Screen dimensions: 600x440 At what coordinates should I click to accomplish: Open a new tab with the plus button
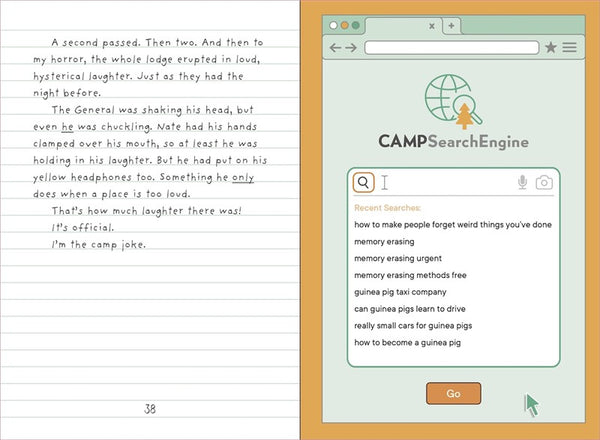pyautogui.click(x=452, y=26)
